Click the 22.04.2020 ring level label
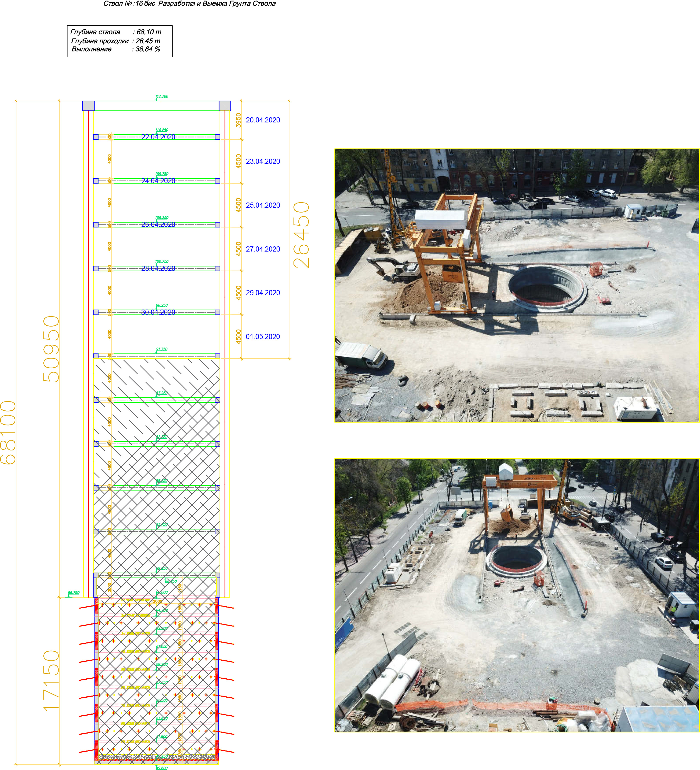Screen dimensions: 700x770 (x=158, y=137)
